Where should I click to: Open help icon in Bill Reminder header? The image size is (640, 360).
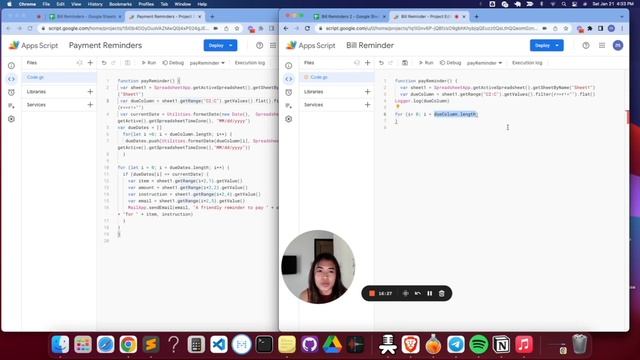point(586,45)
